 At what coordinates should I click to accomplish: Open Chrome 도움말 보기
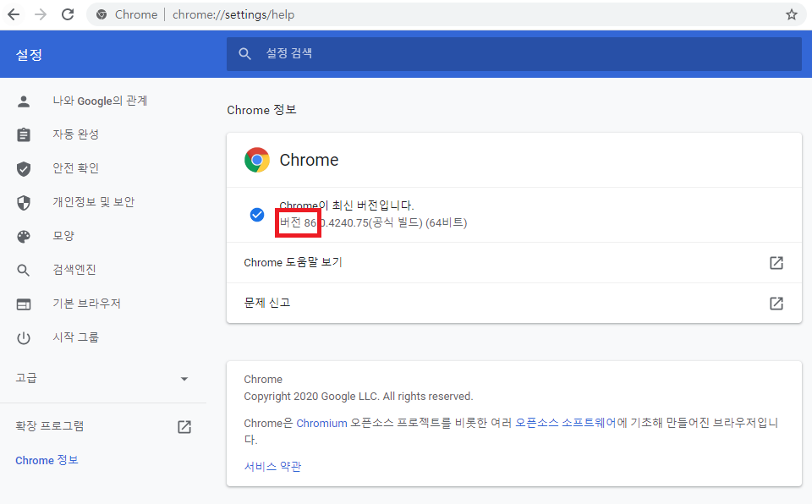(x=513, y=263)
